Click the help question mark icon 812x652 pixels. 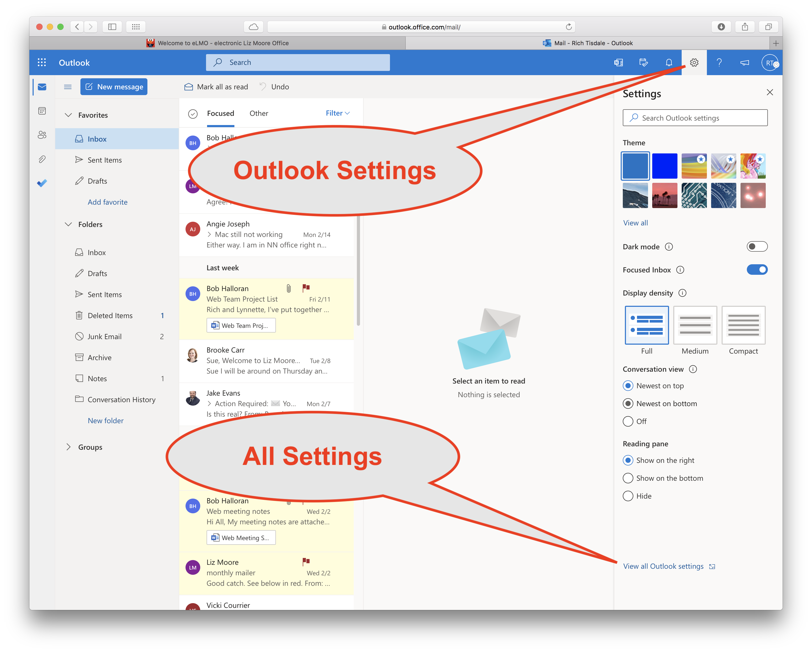coord(719,63)
